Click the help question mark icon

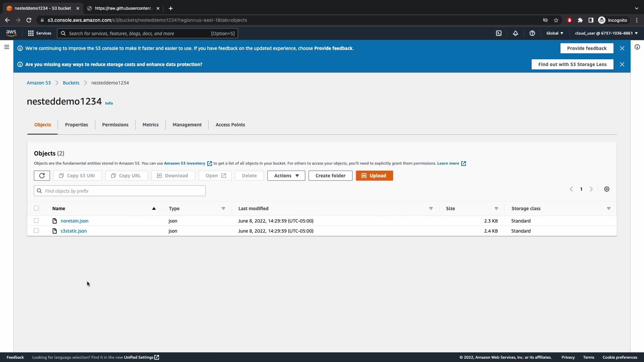[x=532, y=33]
